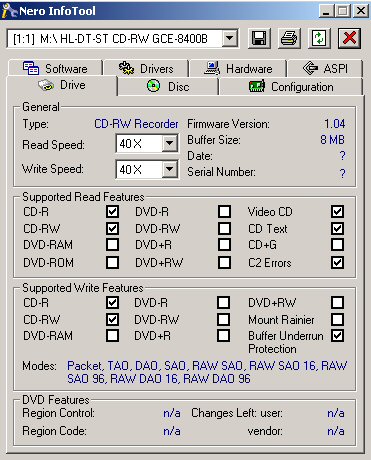This screenshot has width=371, height=460.
Task: Close the Nero InfoTool window
Action: tap(361, 11)
